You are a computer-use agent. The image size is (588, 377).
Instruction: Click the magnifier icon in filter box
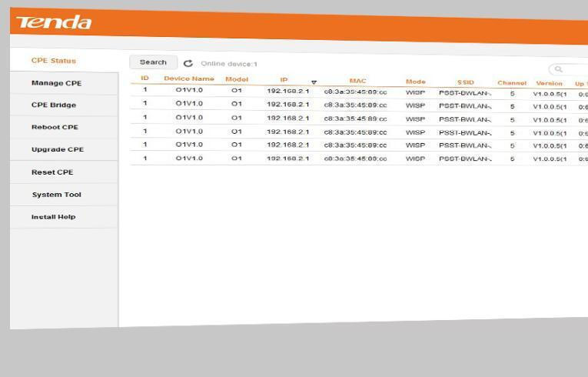pyautogui.click(x=558, y=69)
